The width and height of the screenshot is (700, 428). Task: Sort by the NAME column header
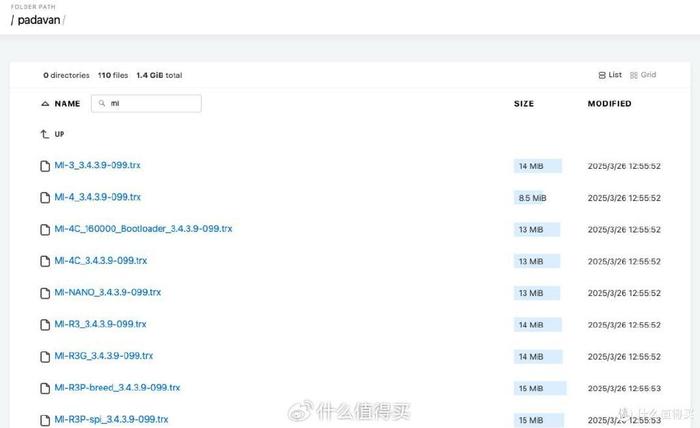67,104
